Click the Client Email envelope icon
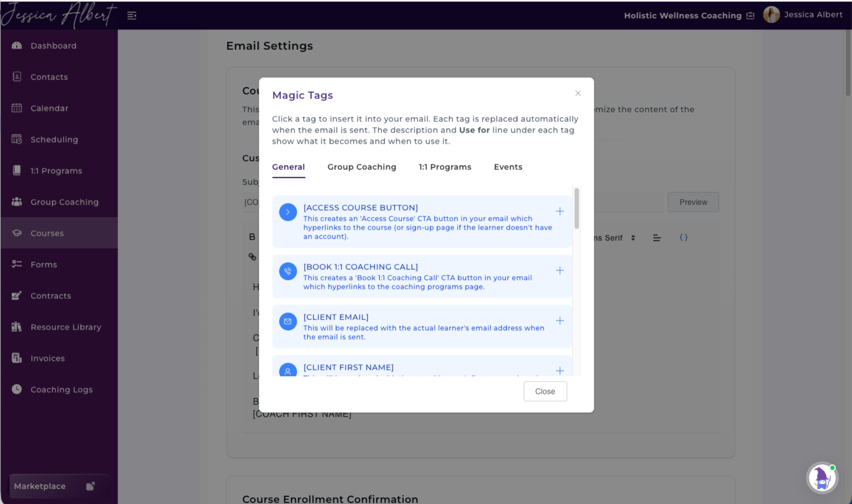This screenshot has height=504, width=852. (x=288, y=321)
